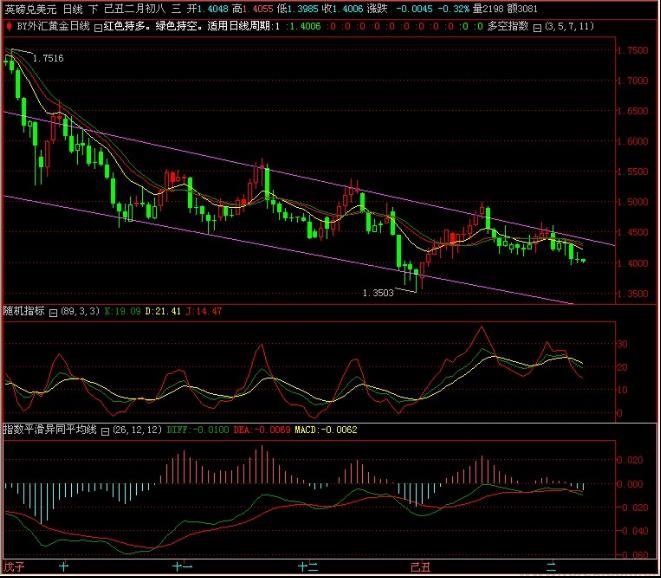Open the 多空指数 indicator label
Viewport: 661px width, 578px height.
pos(508,26)
